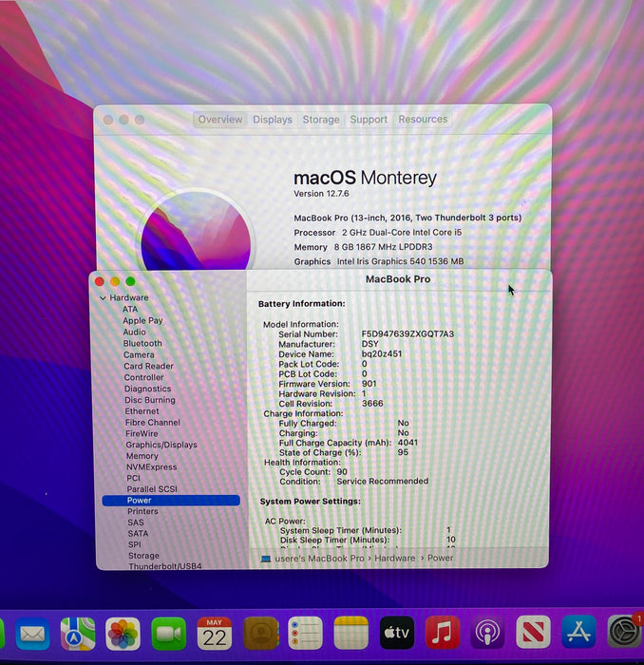The image size is (644, 665).
Task: Start FaceTime from the Dock
Action: 168,634
